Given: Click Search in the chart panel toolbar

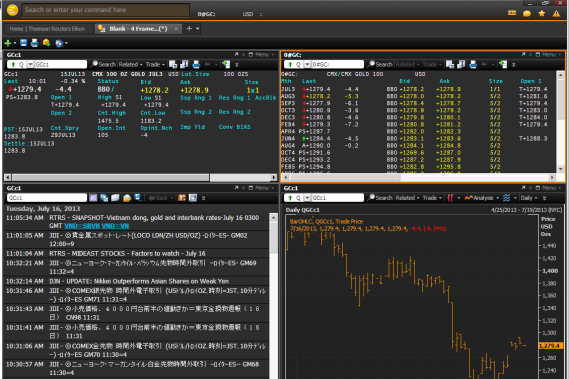Looking at the screenshot, I should [380, 197].
